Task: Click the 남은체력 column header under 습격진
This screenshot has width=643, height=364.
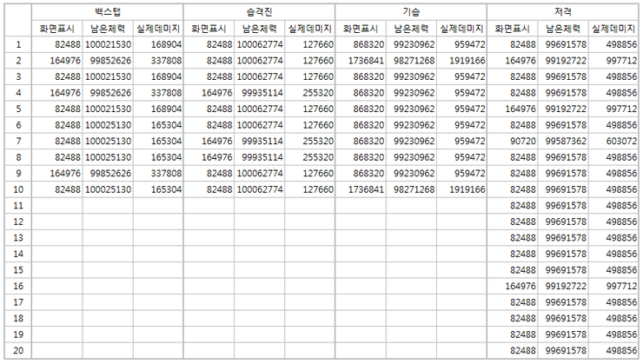Action: [x=259, y=29]
